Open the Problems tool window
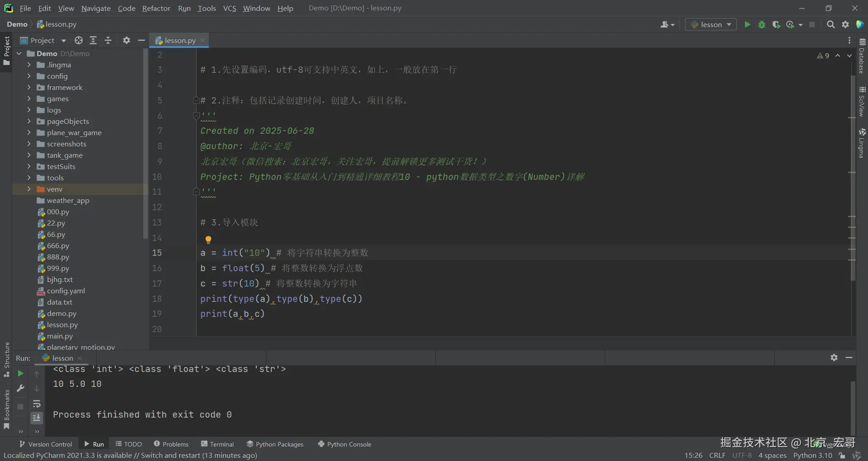The height and width of the screenshot is (461, 868). [x=171, y=444]
